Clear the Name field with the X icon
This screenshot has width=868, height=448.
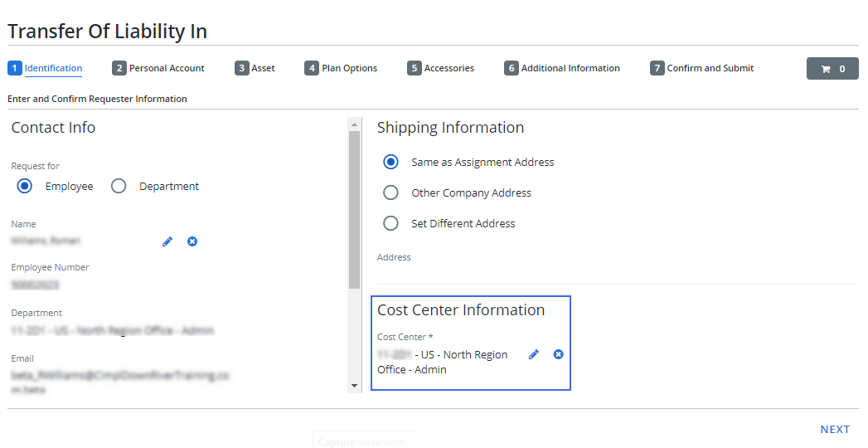pos(192,241)
